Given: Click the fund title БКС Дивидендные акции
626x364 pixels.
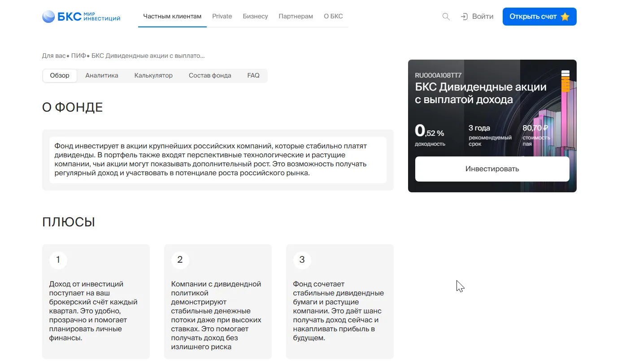Looking at the screenshot, I should coord(481,93).
